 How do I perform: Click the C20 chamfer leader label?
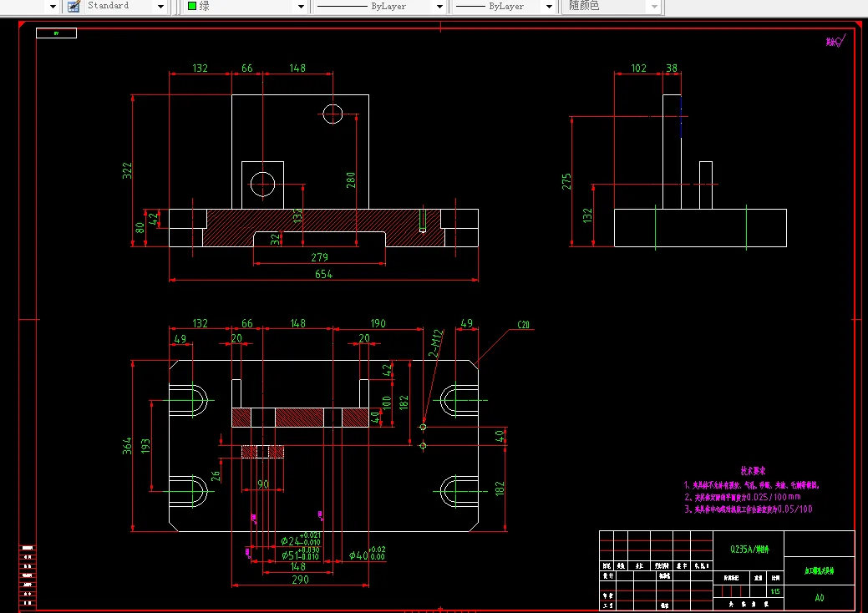(523, 325)
